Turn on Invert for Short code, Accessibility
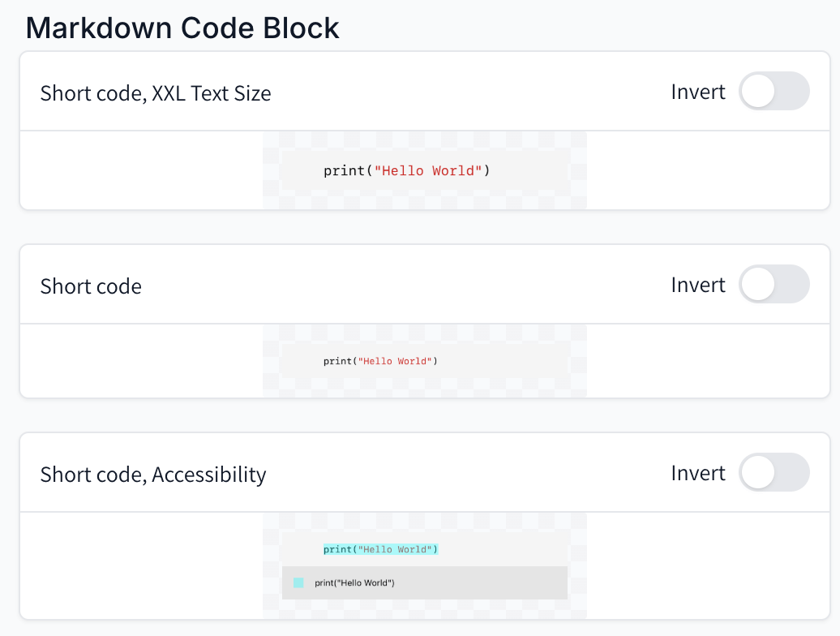 pos(774,472)
